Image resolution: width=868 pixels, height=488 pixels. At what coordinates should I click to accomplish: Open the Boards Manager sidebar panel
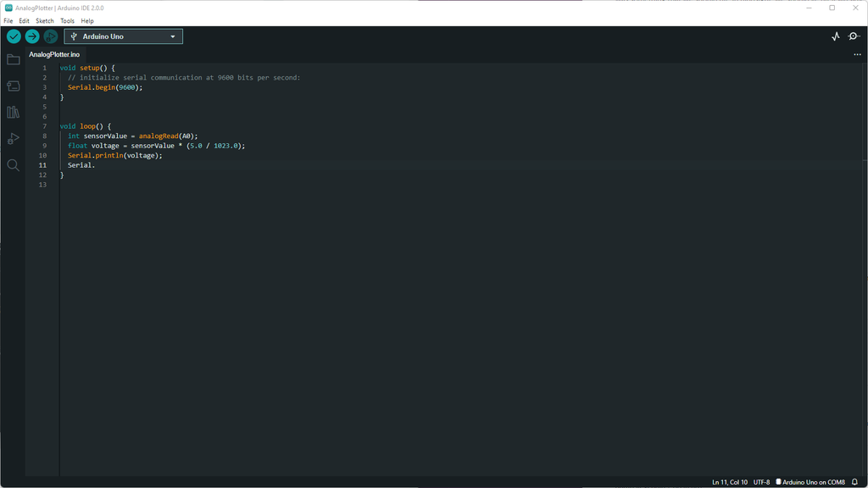coord(13,86)
